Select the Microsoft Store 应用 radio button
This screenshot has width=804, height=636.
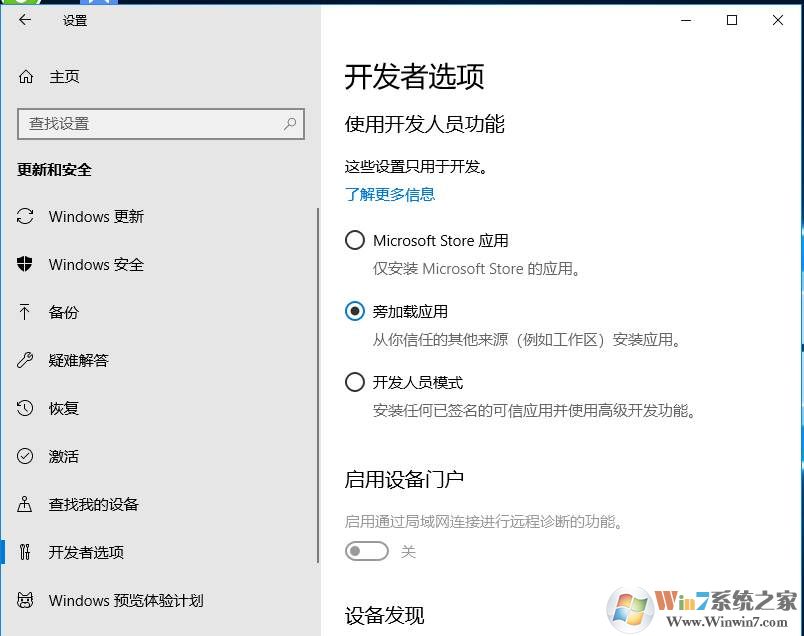pos(355,240)
